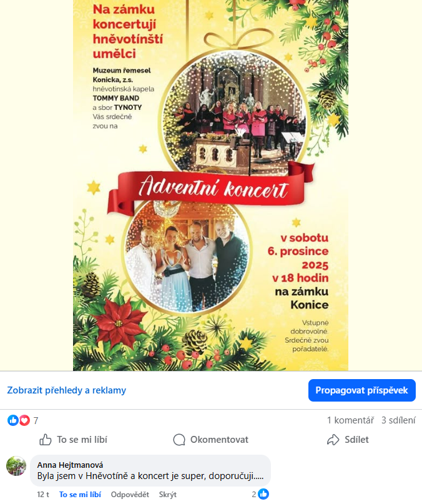Open Anna Hejtmanová's name link

coord(70,465)
